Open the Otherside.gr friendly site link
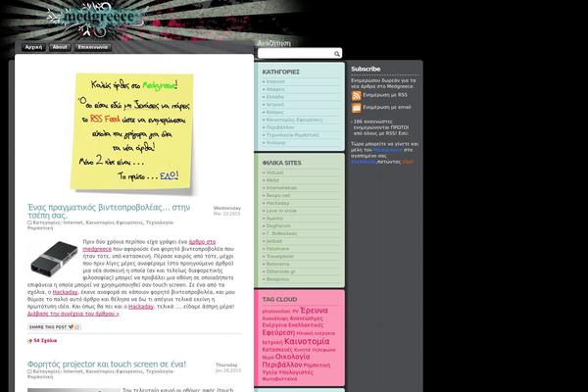 tap(281, 271)
